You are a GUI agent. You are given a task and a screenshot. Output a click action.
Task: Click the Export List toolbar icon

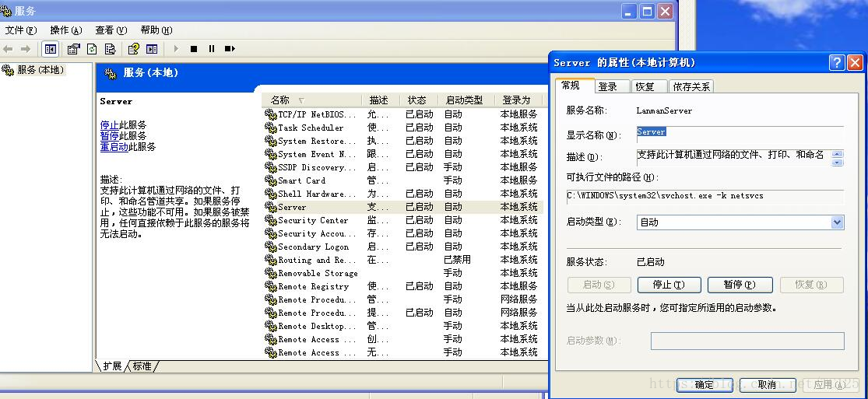point(110,49)
